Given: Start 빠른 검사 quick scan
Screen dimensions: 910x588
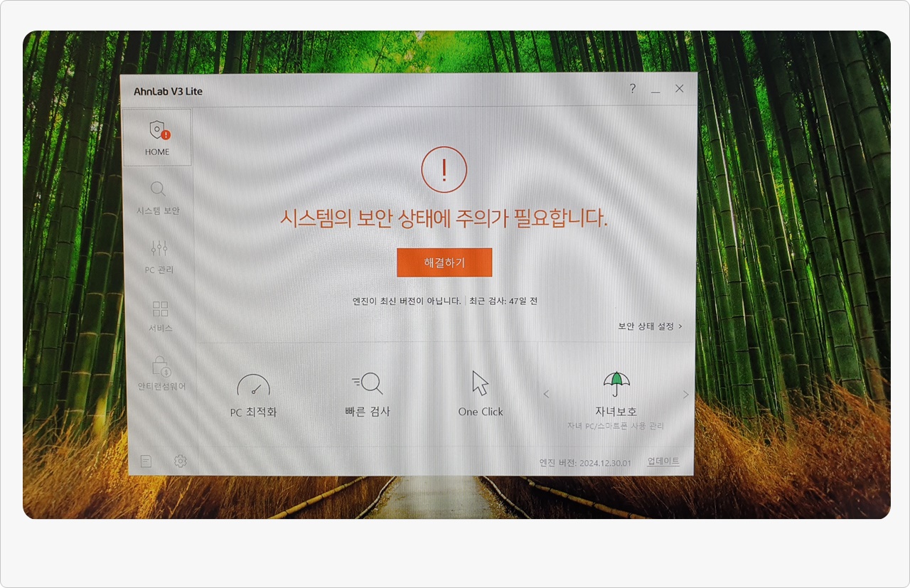Looking at the screenshot, I should (367, 395).
